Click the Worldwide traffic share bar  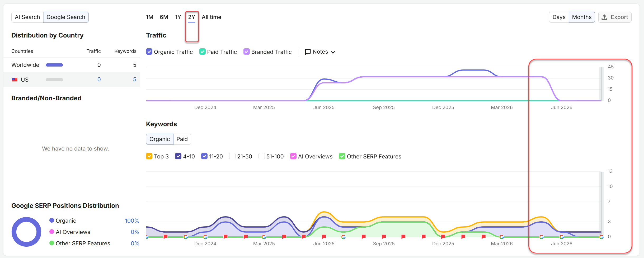click(x=54, y=65)
